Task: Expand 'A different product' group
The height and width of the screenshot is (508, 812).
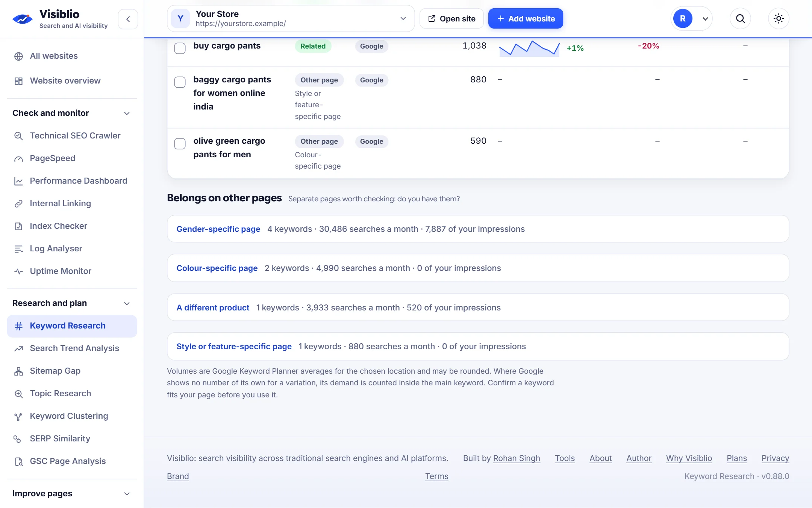Action: 478,307
